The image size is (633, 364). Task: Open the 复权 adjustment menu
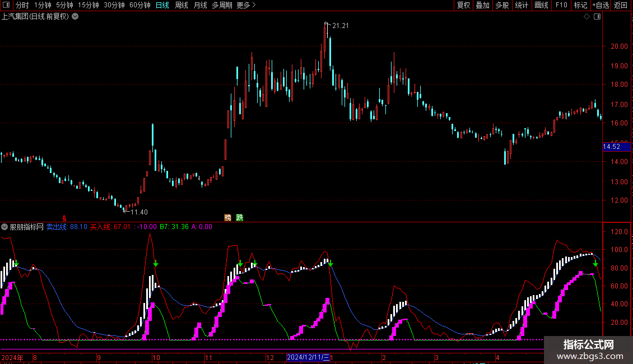pyautogui.click(x=463, y=5)
